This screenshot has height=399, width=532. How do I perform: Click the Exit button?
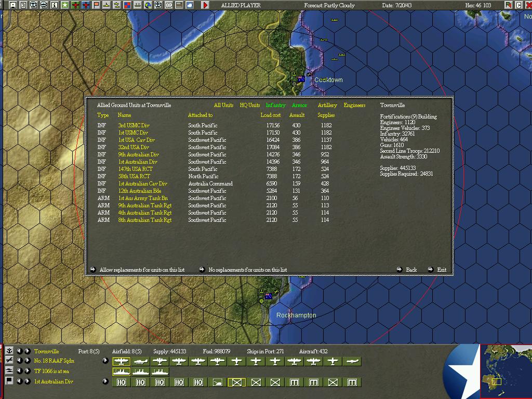(441, 270)
